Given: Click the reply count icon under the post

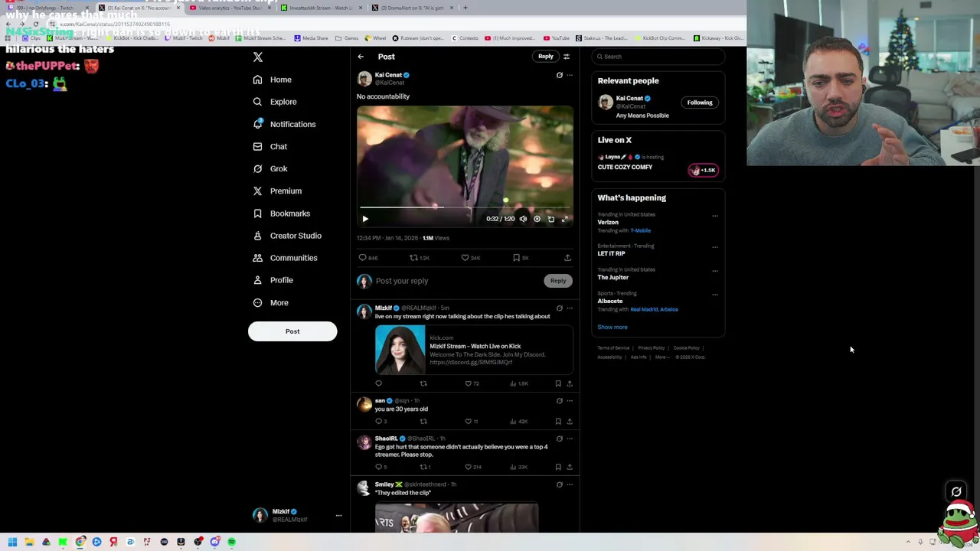Looking at the screenshot, I should [363, 258].
